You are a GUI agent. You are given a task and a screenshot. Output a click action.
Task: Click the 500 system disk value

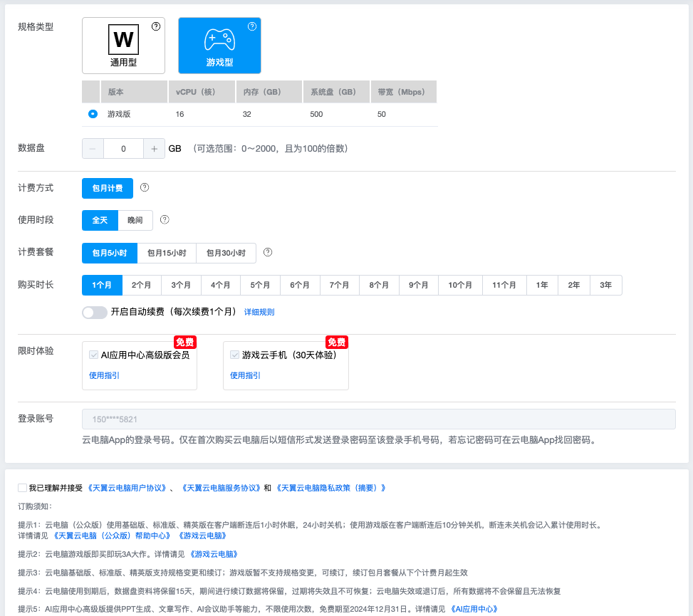(x=316, y=114)
